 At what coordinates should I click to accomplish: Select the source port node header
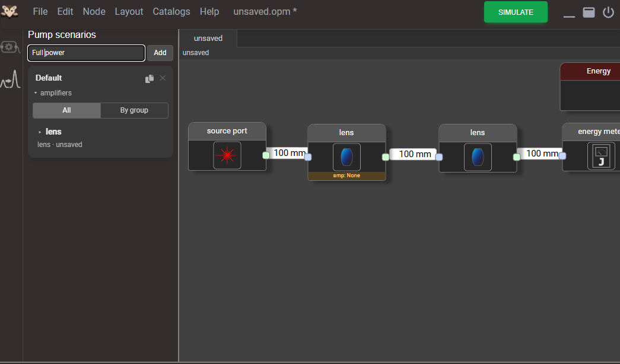pyautogui.click(x=227, y=131)
